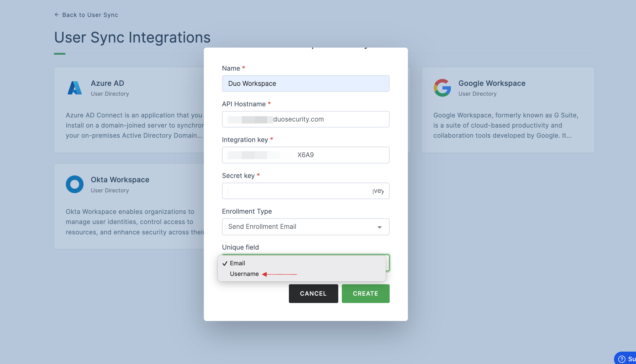Click the CREATE button
Screen dimensions: 636x364
tap(366, 294)
